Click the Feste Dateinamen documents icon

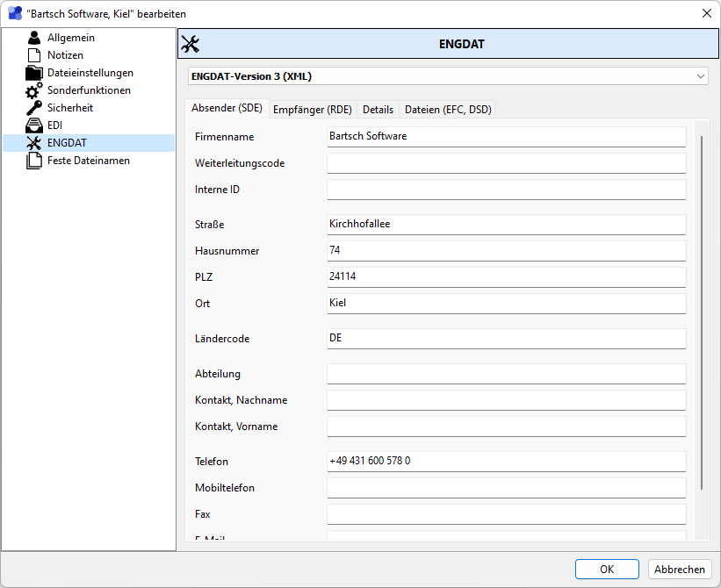tap(34, 161)
